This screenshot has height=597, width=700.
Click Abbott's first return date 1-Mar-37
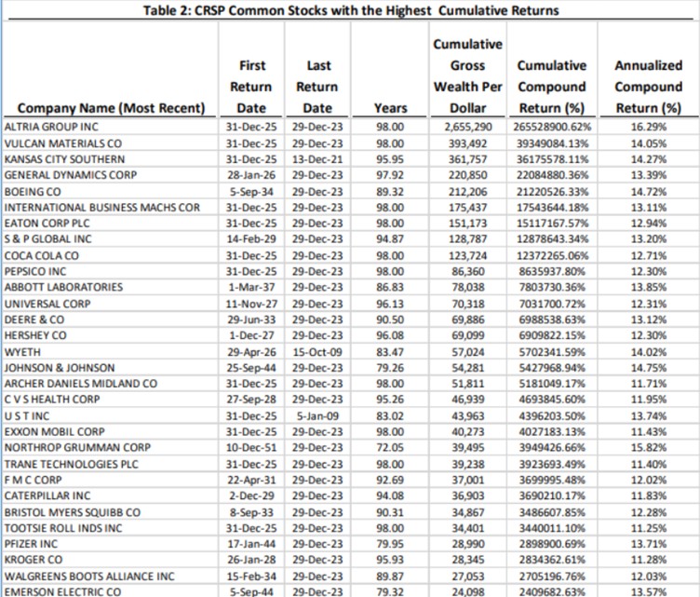pyautogui.click(x=251, y=287)
